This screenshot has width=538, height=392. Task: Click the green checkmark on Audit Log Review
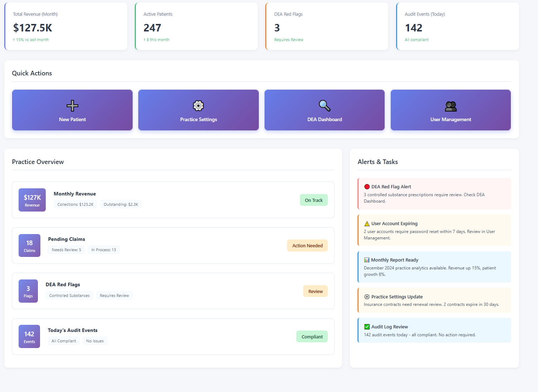[367, 326]
